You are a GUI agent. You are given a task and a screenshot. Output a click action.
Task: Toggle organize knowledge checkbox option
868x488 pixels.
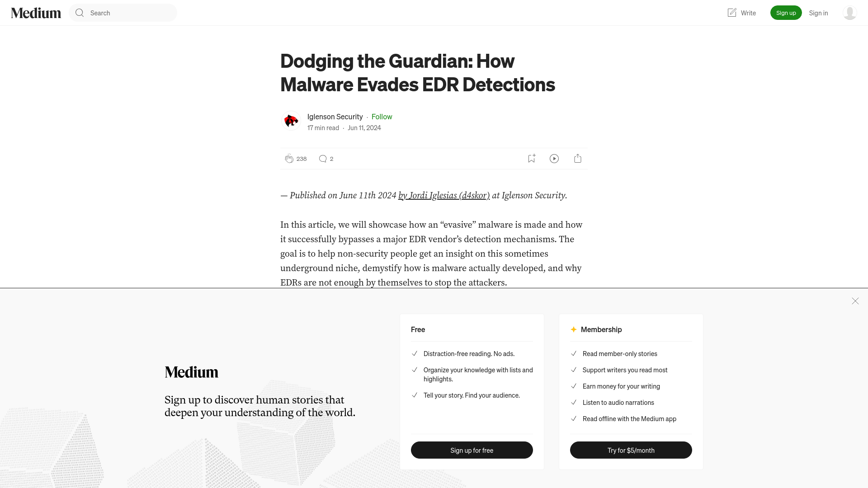[414, 370]
